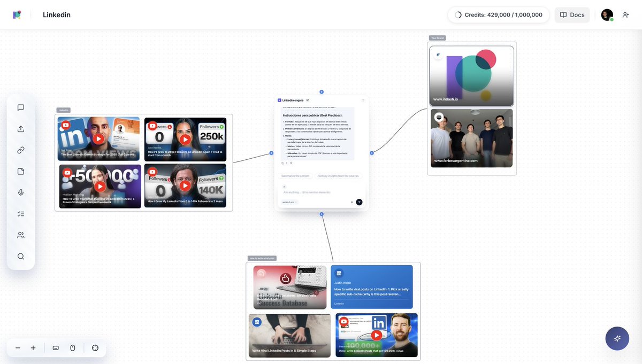Open How I Grew 0 to 140k Followers video
Viewport: 642px width, 364px height.
pyautogui.click(x=185, y=185)
